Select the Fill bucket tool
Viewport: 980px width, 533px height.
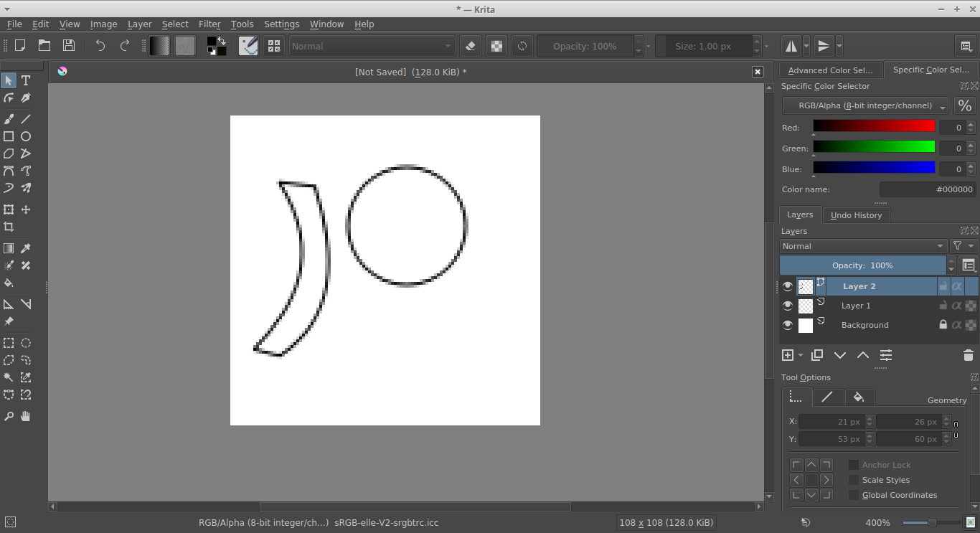coord(9,283)
